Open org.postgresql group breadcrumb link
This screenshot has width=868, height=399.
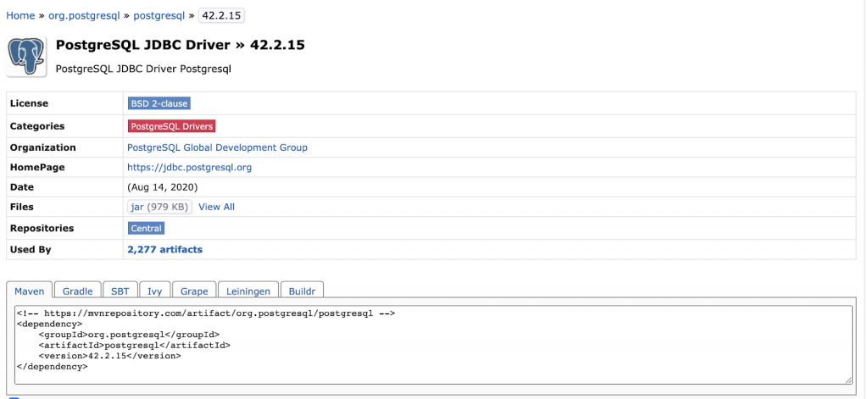tap(83, 15)
